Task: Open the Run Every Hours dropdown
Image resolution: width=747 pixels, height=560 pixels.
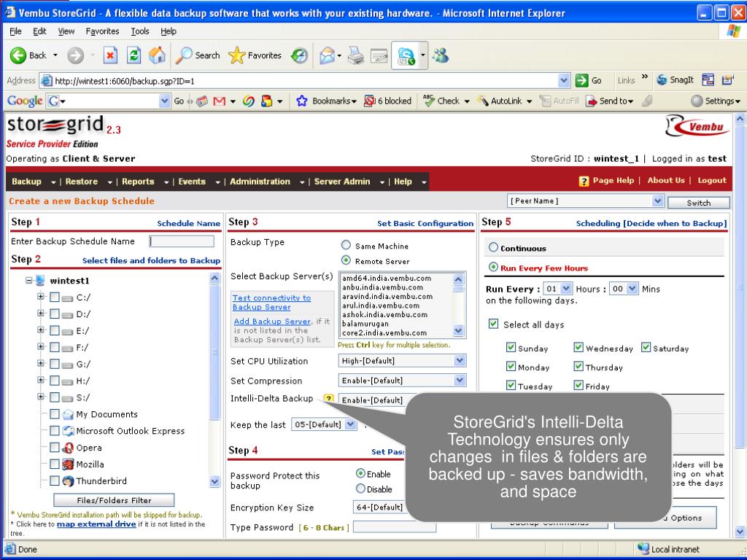Action: [x=566, y=289]
